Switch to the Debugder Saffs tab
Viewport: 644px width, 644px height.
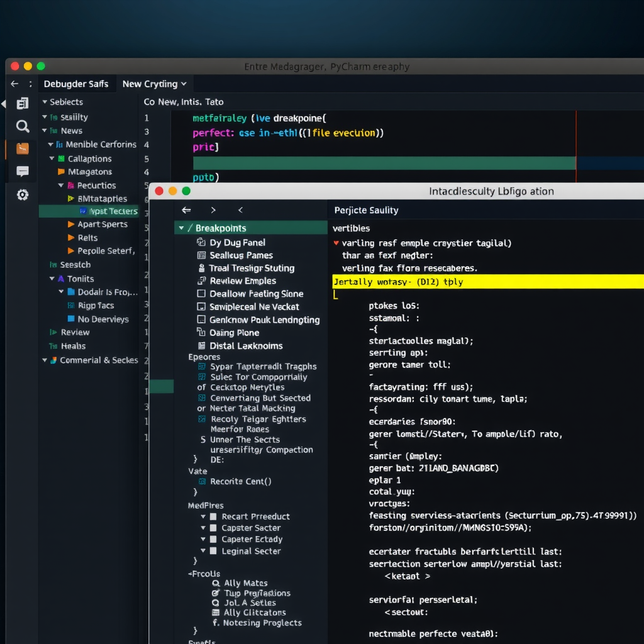77,83
